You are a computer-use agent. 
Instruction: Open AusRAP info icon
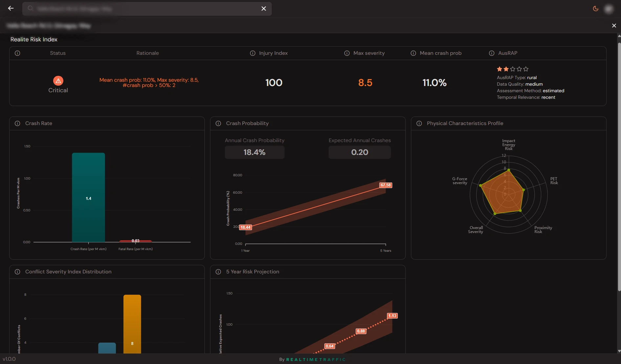point(491,53)
